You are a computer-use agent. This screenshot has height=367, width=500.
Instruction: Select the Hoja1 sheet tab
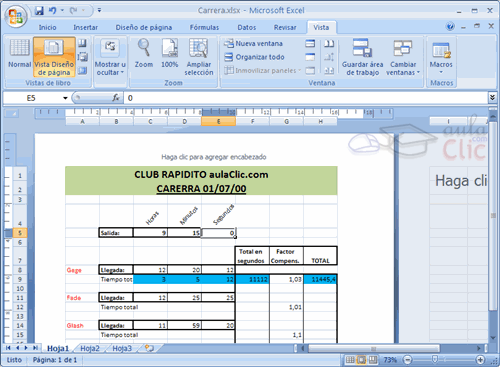[58, 348]
